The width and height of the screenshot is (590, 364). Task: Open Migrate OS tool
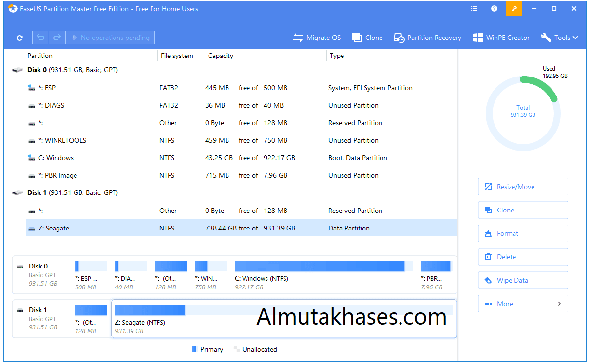tap(317, 38)
